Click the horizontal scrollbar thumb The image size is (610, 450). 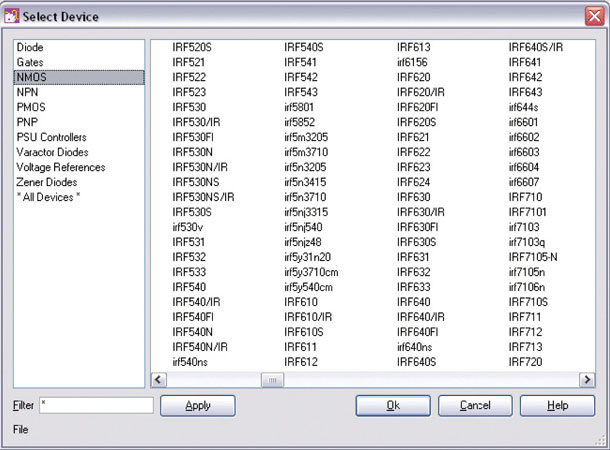(272, 380)
